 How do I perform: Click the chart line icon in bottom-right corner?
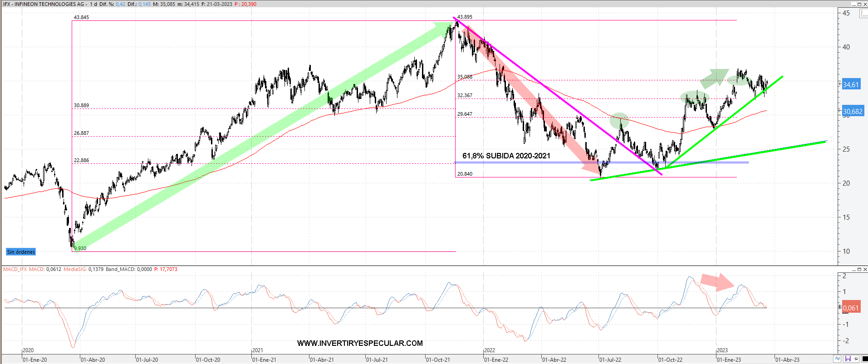837,359
